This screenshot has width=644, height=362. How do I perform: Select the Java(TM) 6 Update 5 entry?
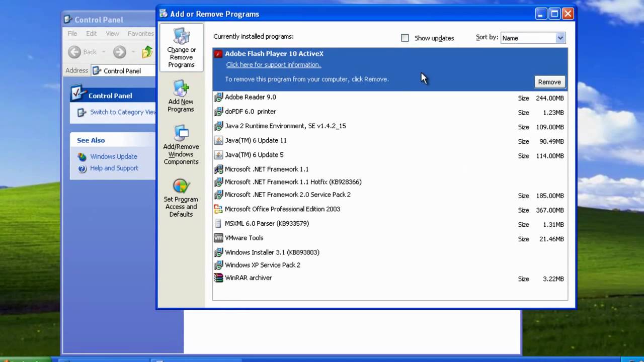[x=390, y=155]
